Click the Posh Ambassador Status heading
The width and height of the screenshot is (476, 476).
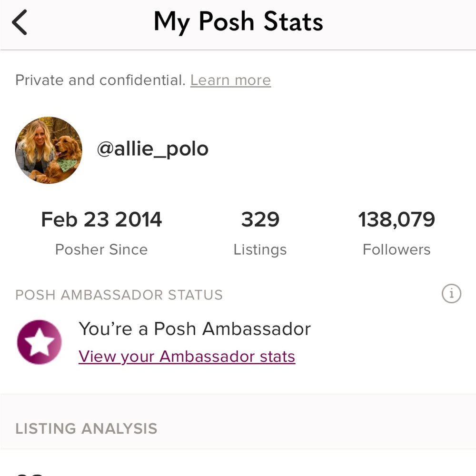[119, 295]
